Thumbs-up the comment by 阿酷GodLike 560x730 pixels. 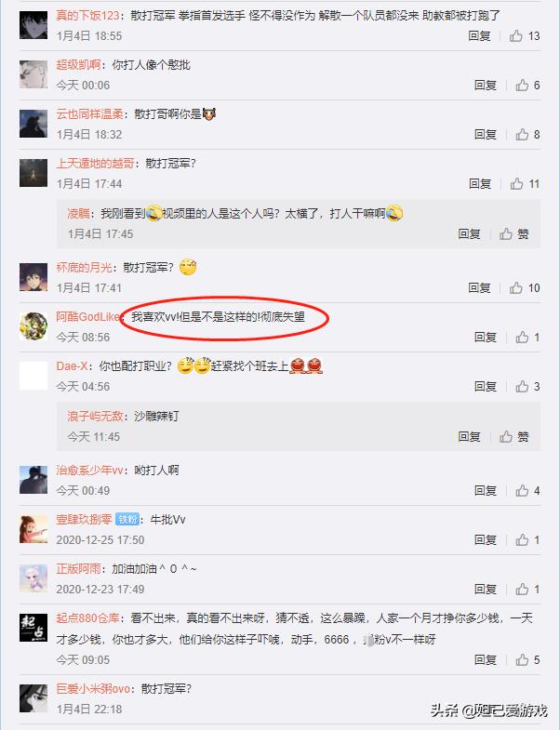point(527,337)
